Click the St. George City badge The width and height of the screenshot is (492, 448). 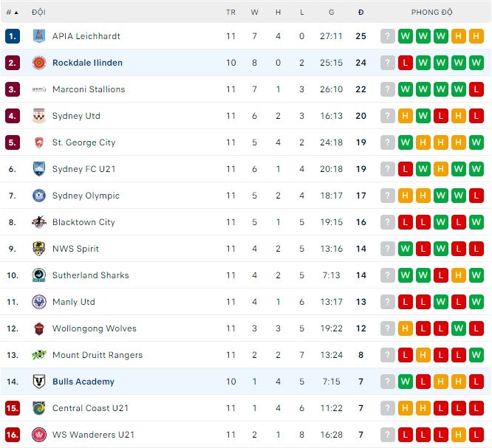tap(39, 142)
